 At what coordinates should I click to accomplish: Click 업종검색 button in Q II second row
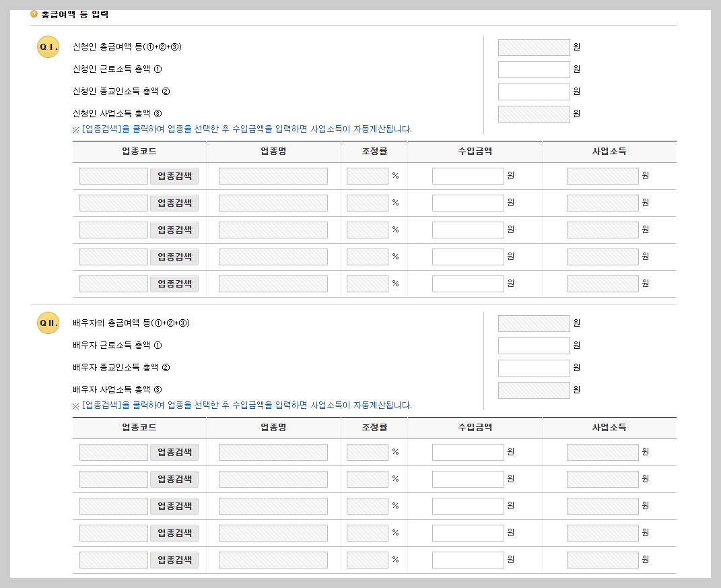[174, 479]
